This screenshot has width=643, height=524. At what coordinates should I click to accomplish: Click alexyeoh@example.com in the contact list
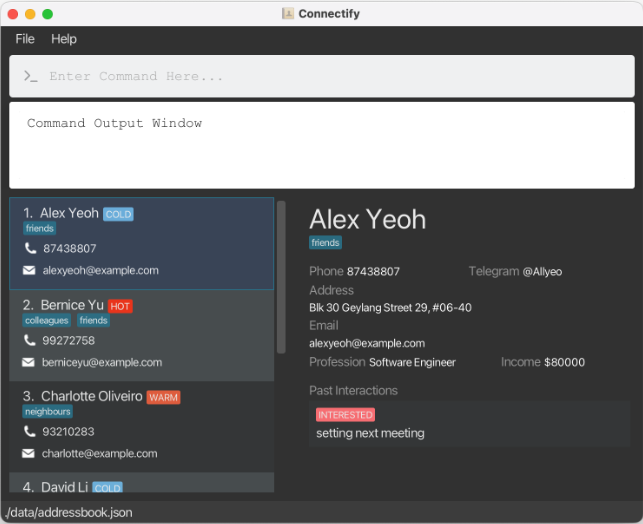point(100,271)
